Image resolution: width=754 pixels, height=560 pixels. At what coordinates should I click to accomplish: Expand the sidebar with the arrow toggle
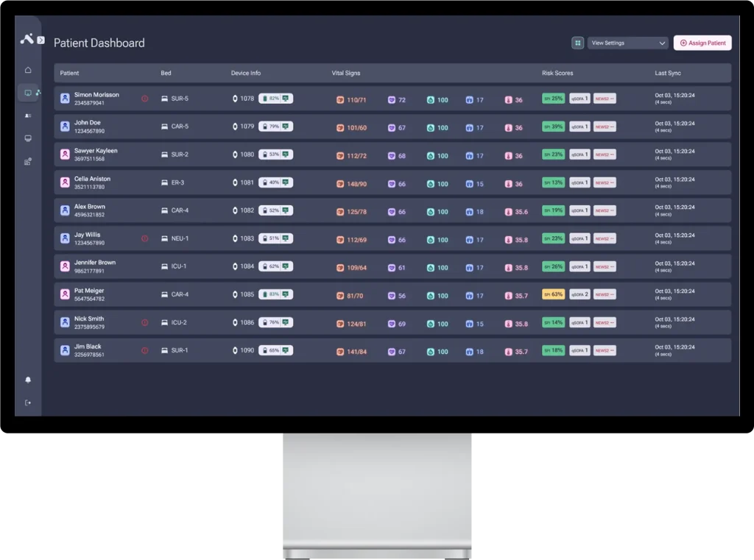(40, 40)
